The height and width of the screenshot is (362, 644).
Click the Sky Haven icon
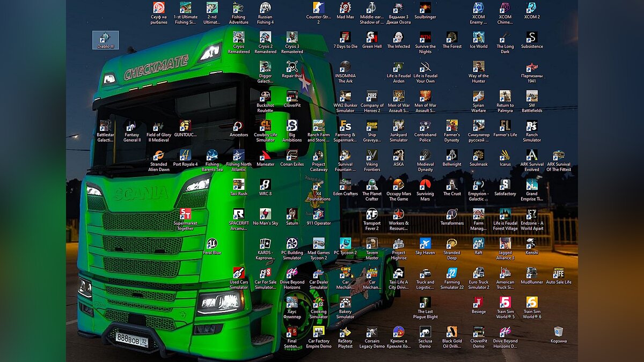[x=425, y=247]
